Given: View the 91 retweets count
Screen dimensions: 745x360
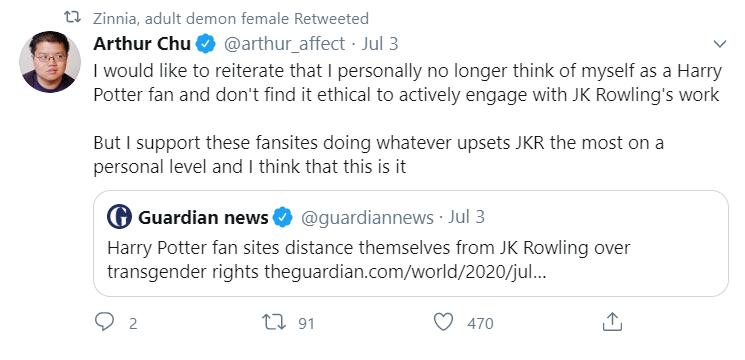Looking at the screenshot, I should coord(306,323).
